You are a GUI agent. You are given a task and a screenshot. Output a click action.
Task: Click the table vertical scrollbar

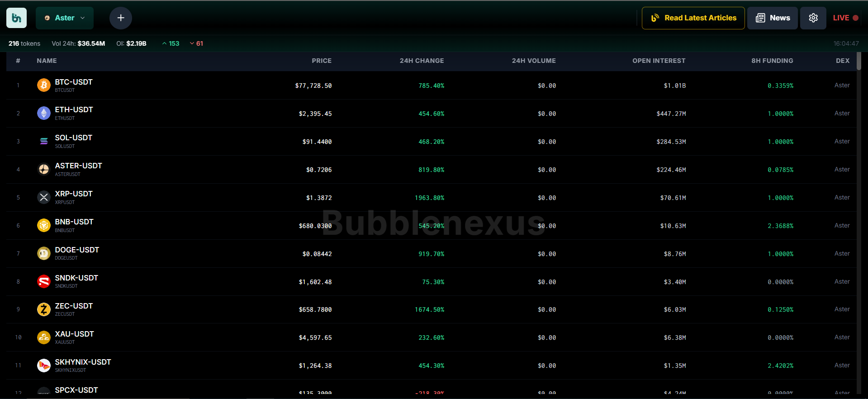859,61
